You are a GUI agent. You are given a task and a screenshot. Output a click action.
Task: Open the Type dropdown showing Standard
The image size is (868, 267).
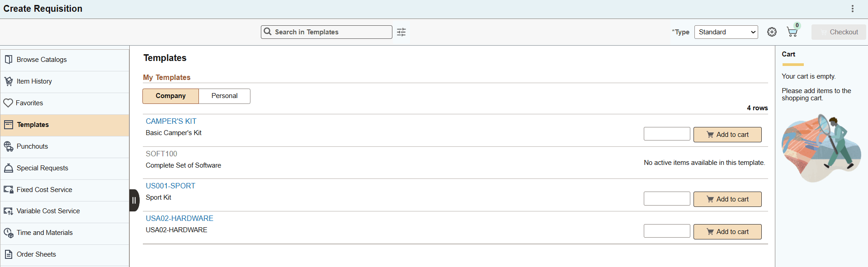[x=725, y=32]
